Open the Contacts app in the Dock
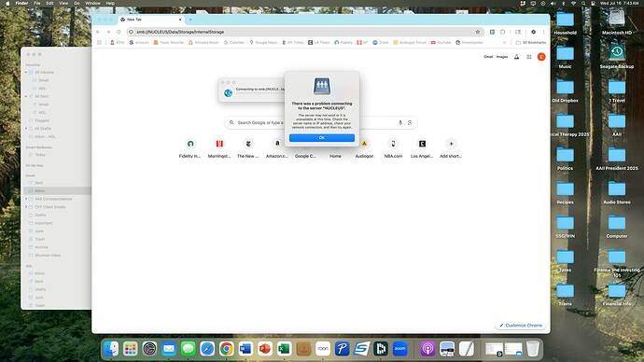The width and height of the screenshot is (644, 362). click(x=303, y=349)
